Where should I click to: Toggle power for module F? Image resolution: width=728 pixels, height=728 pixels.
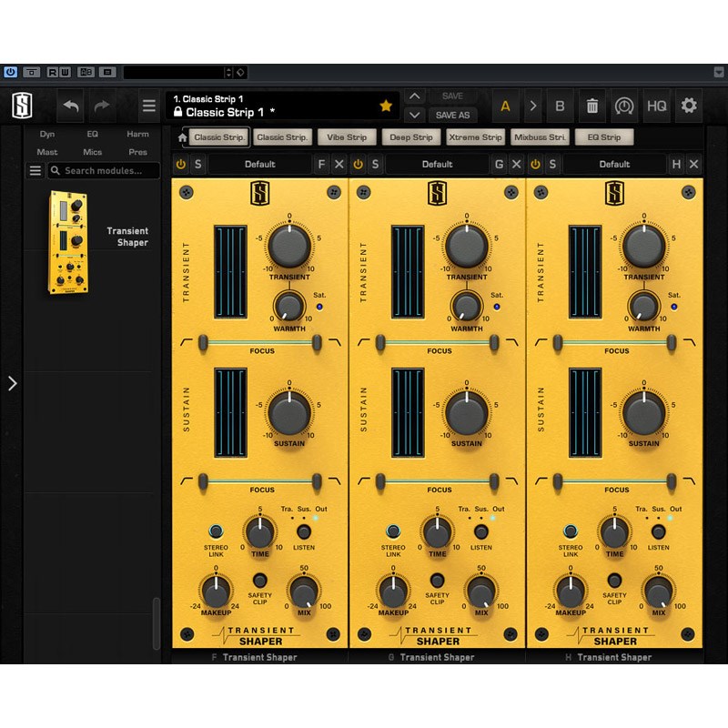tap(180, 165)
